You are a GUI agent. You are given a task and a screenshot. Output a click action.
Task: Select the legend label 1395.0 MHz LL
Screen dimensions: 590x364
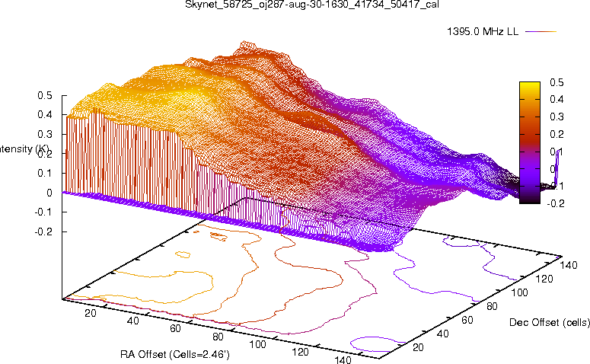(483, 32)
